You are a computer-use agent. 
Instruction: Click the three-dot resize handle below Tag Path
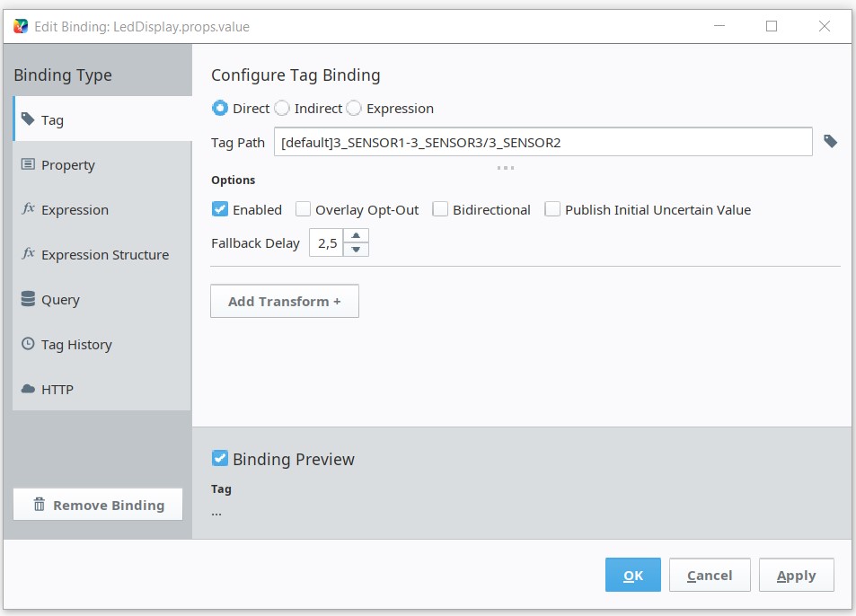pos(506,168)
